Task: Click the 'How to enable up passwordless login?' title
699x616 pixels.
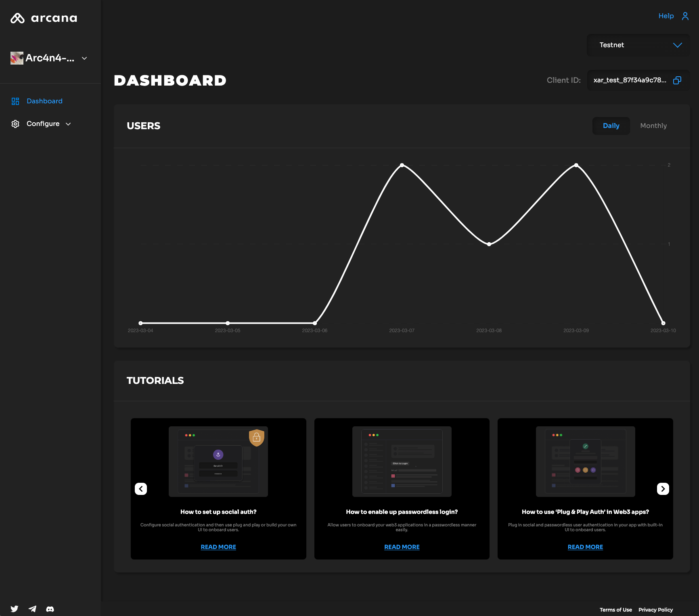Action: [x=402, y=512]
